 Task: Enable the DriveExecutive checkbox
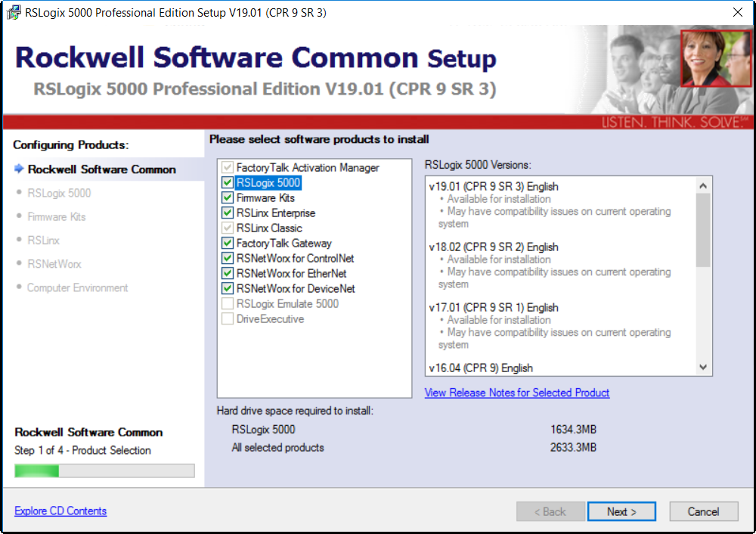[x=227, y=319]
